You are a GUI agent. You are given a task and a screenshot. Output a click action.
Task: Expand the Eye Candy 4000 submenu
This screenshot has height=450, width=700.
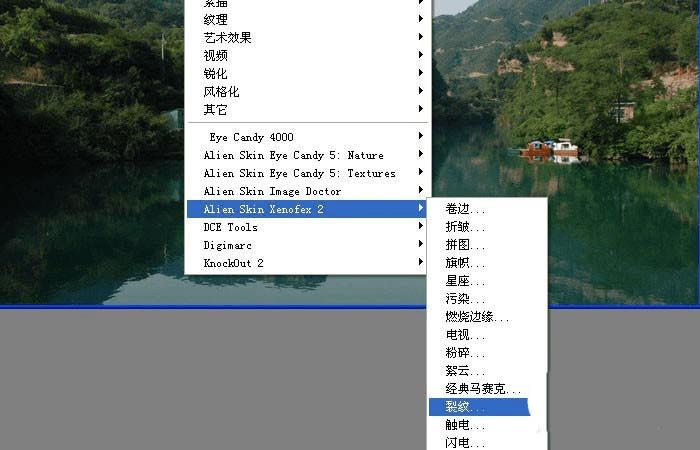[307, 137]
